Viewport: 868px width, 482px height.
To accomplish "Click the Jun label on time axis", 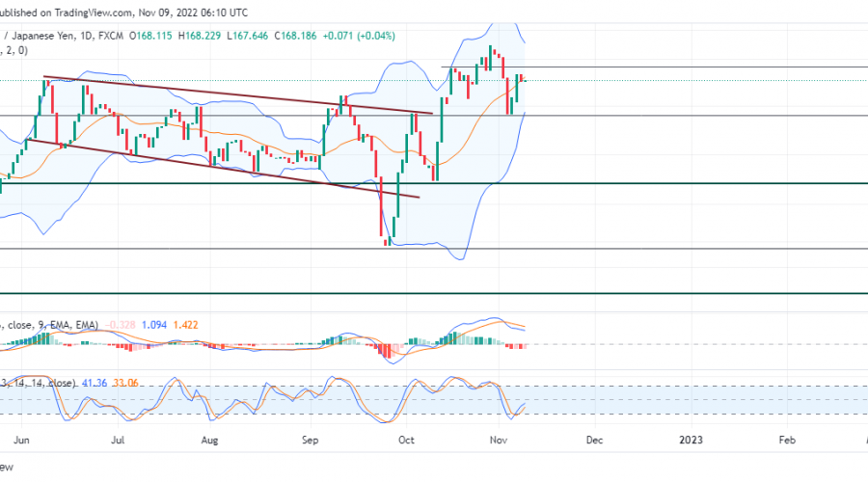I will pos(21,440).
